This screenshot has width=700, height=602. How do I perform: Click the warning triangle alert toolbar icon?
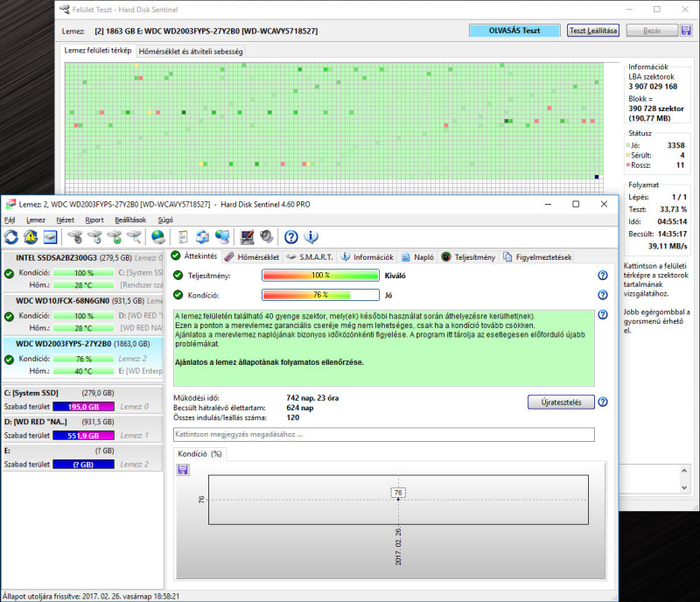(31, 237)
